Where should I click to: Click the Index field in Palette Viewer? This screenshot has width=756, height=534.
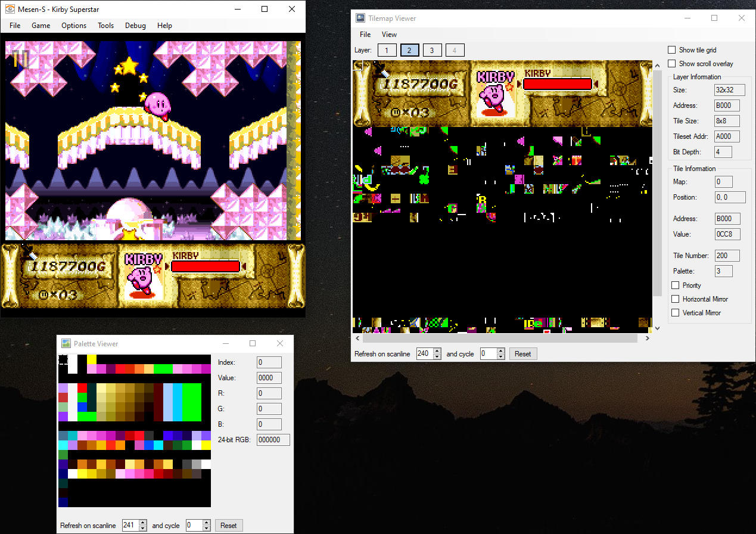tap(269, 362)
